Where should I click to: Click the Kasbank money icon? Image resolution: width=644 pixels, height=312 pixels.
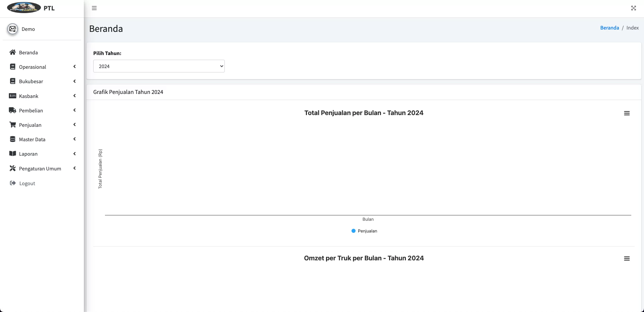tap(13, 96)
